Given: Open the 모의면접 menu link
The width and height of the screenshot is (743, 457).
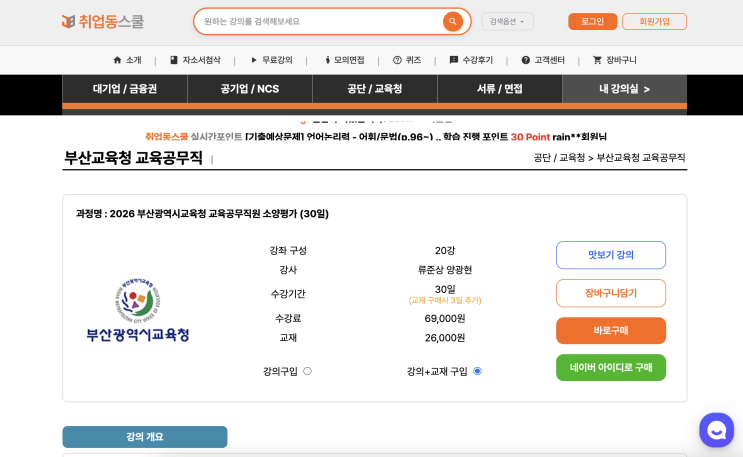Looking at the screenshot, I should click(x=349, y=60).
